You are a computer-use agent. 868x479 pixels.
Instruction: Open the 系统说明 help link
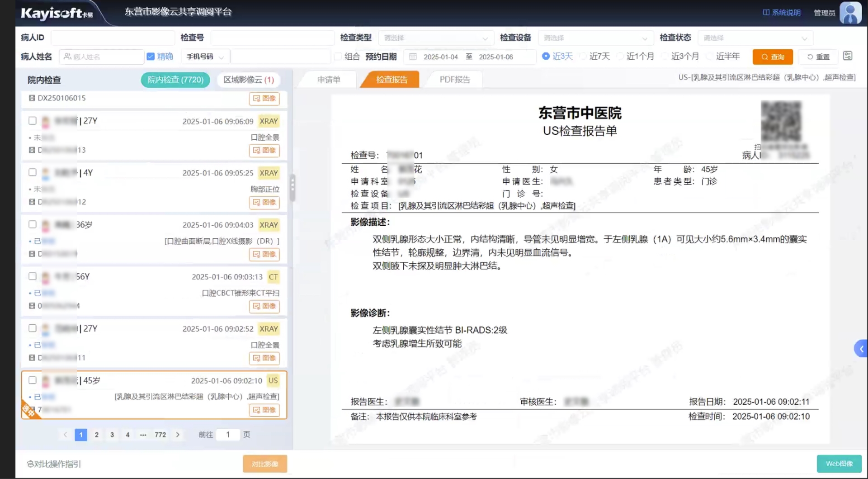[x=782, y=13]
